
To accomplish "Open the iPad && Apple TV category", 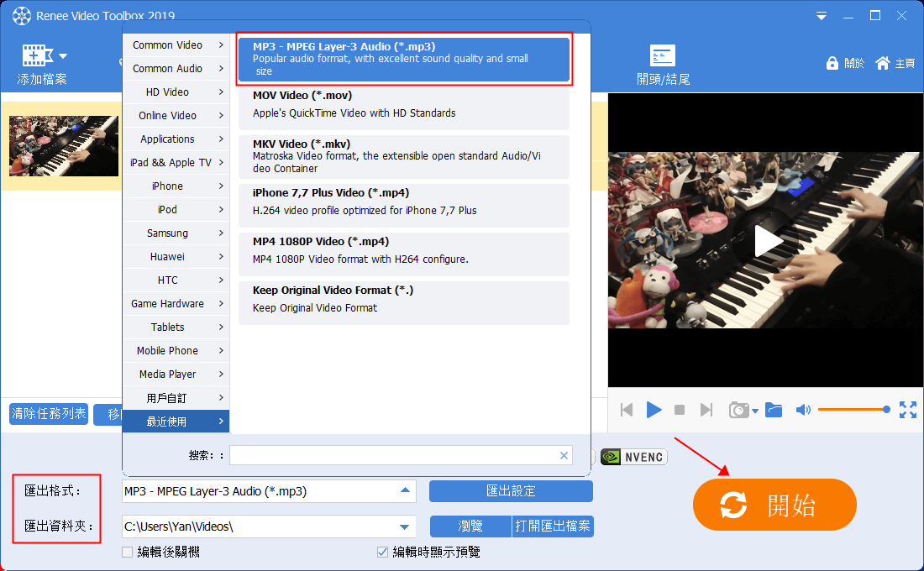I will pos(176,163).
